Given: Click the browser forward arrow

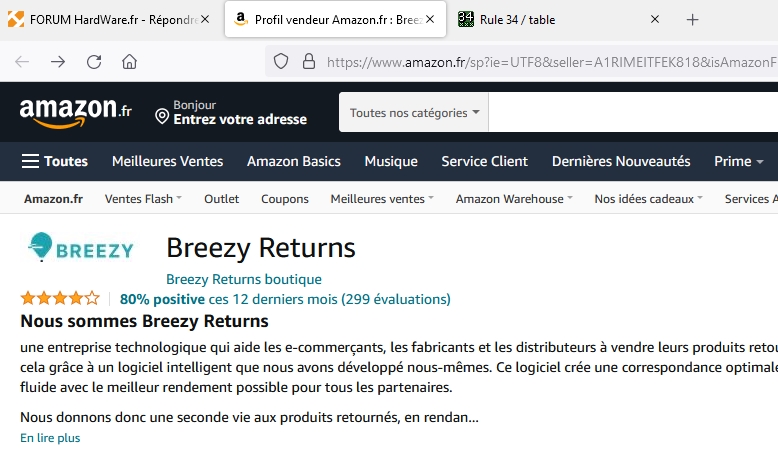Looking at the screenshot, I should [x=58, y=61].
